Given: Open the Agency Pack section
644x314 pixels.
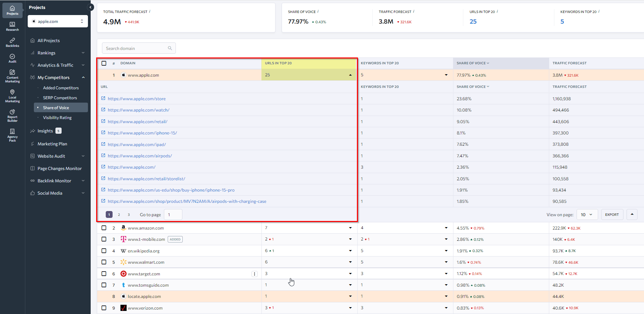Looking at the screenshot, I should (12, 135).
